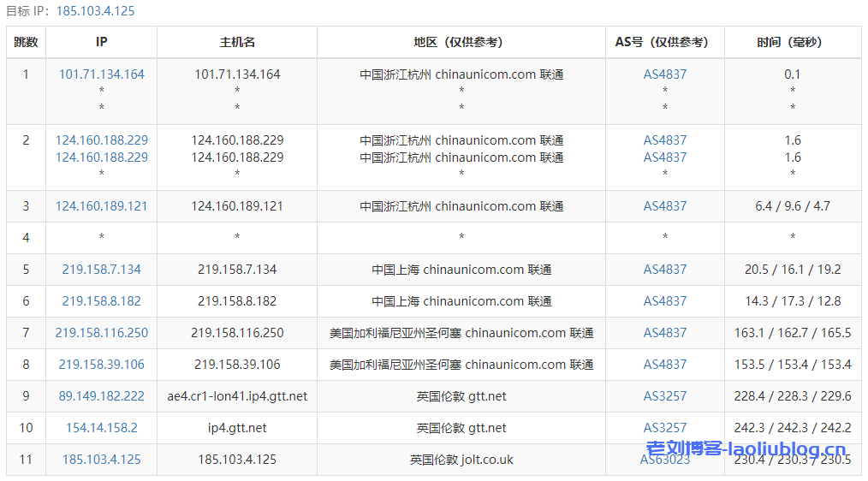This screenshot has height=481, width=868.
Task: Open the AS4837 link in hop 7 row
Action: pos(665,333)
